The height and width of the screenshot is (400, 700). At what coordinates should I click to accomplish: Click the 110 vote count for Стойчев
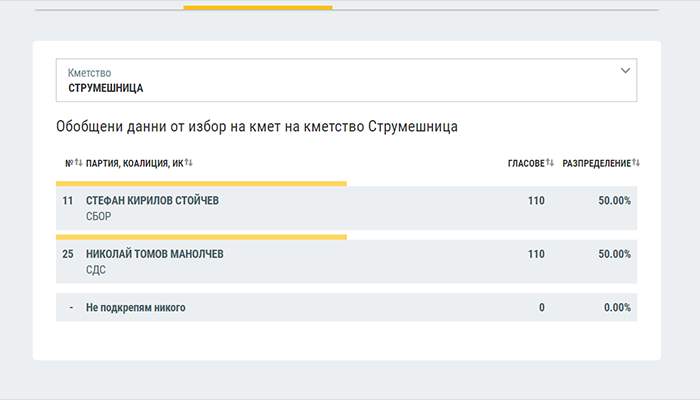(x=536, y=201)
